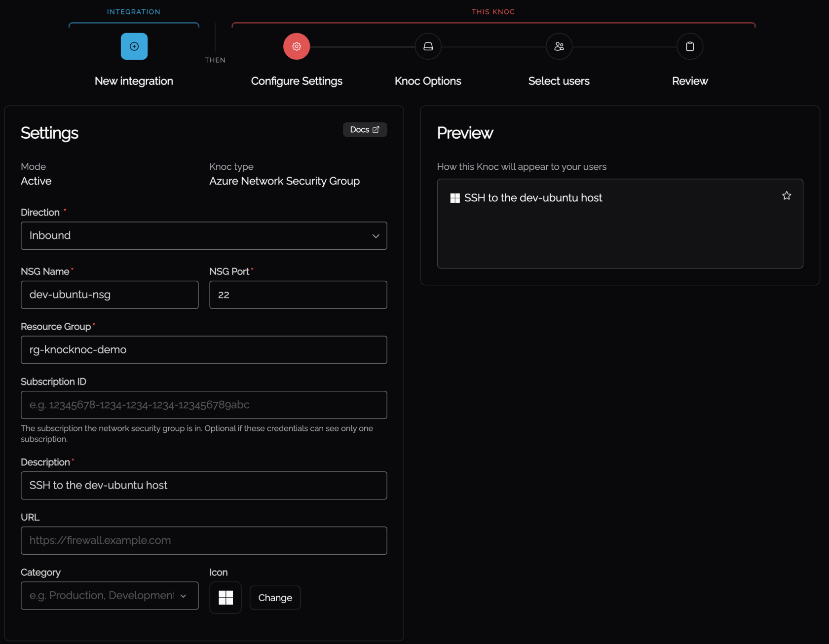Click the current icon tile beside Change
This screenshot has height=644, width=829.
[x=226, y=598]
